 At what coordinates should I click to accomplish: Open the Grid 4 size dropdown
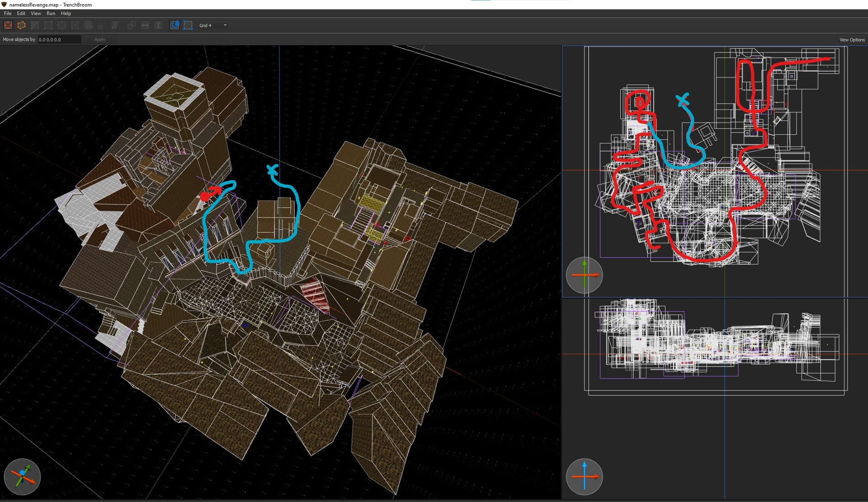[x=213, y=25]
